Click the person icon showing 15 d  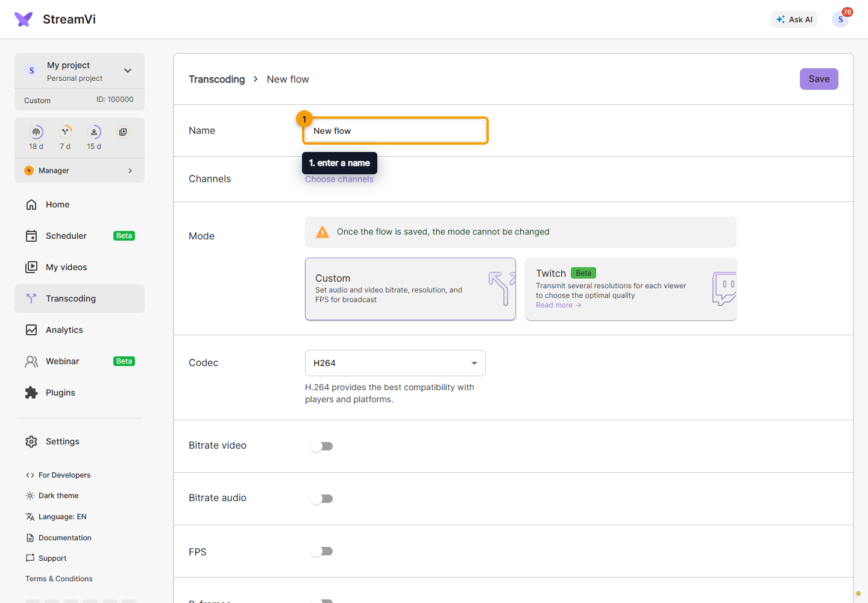pyautogui.click(x=94, y=132)
